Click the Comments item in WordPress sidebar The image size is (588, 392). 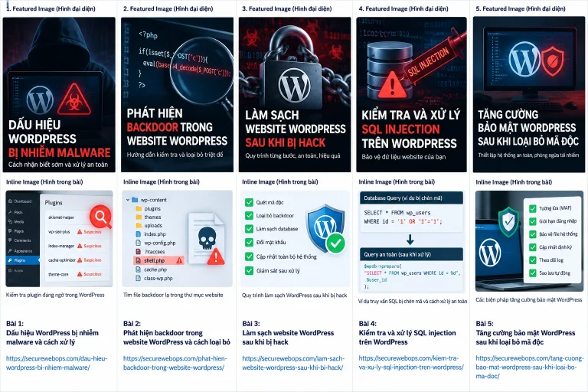19,240
